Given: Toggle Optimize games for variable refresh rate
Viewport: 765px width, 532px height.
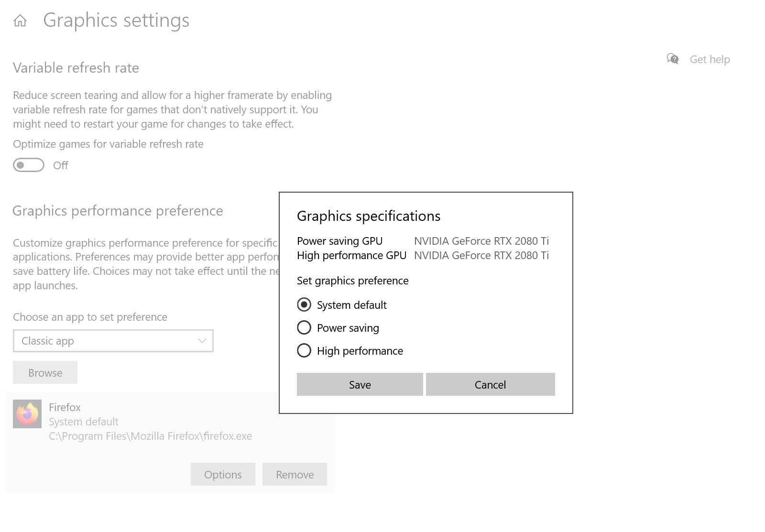Looking at the screenshot, I should 29,165.
